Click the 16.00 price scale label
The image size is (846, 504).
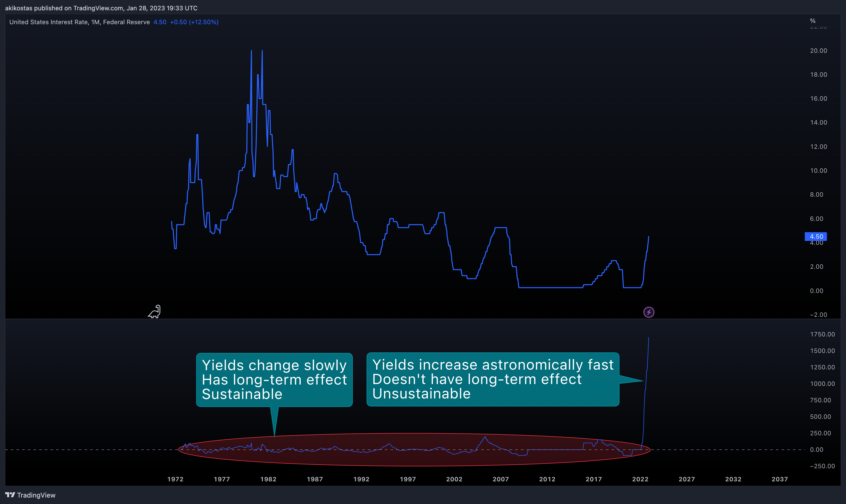click(x=818, y=99)
